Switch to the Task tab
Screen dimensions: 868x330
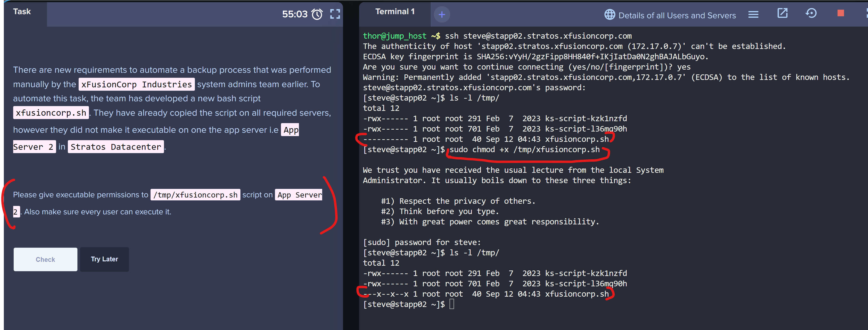click(x=22, y=12)
